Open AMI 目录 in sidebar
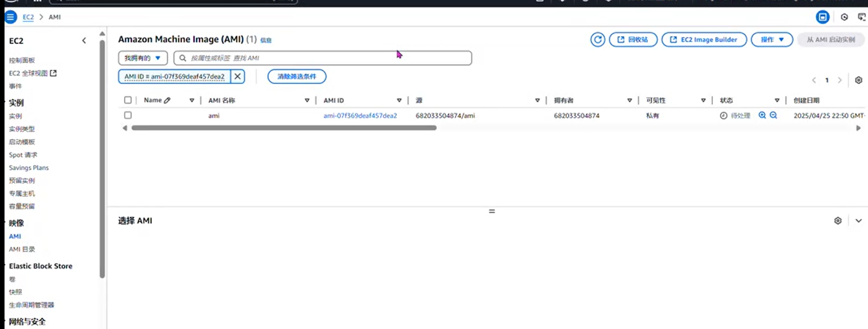Screen dimensions: 868x329 22,249
